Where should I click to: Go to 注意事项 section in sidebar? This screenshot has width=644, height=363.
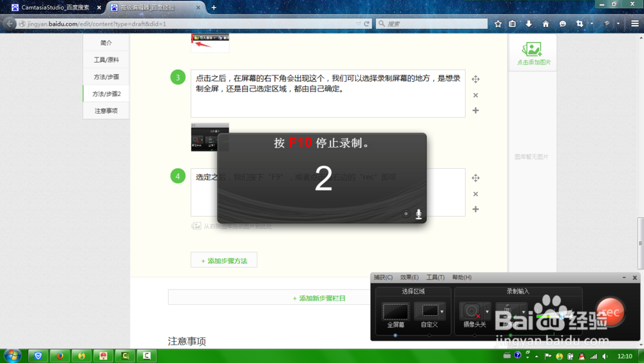(x=106, y=111)
